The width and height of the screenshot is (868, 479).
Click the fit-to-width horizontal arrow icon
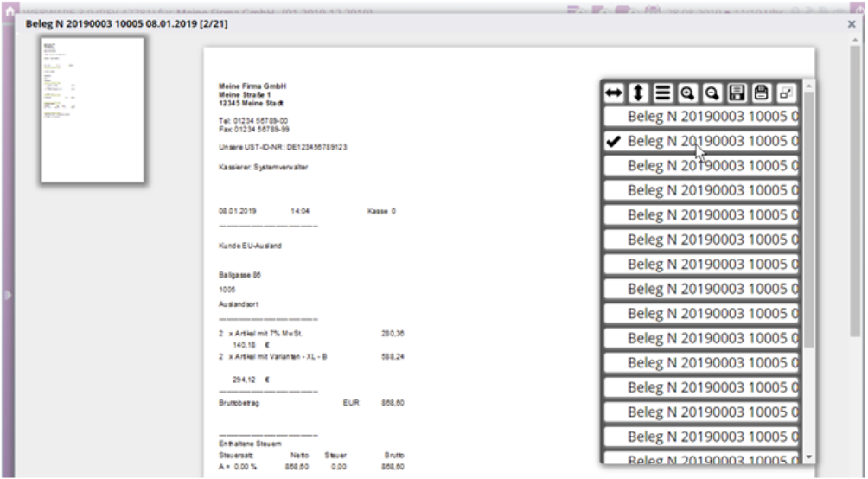point(614,92)
